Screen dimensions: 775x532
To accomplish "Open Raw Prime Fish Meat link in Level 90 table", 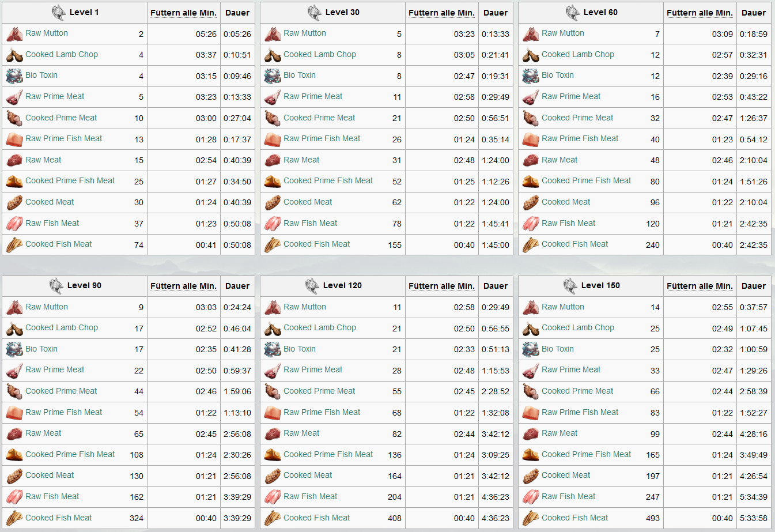I will pyautogui.click(x=64, y=412).
